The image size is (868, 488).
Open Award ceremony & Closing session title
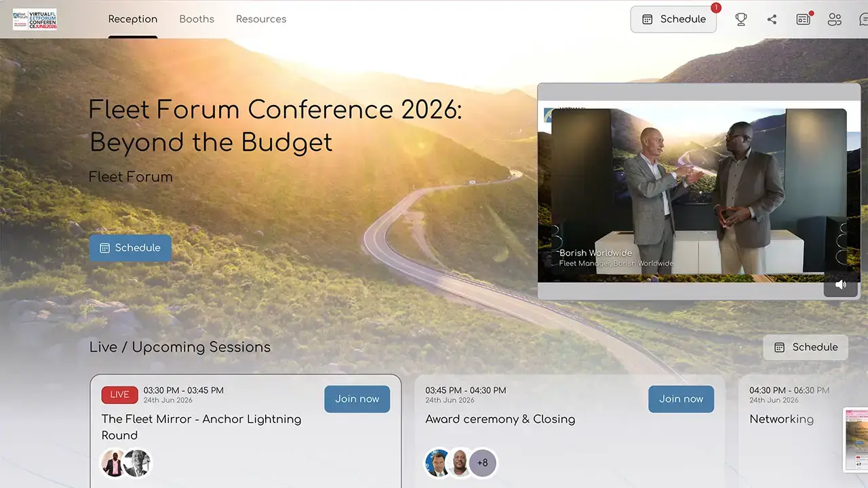500,419
